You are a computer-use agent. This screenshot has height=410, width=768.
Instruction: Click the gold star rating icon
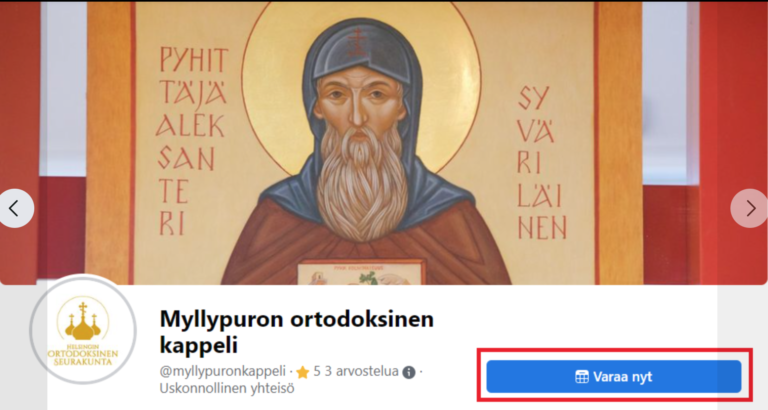pyautogui.click(x=302, y=372)
